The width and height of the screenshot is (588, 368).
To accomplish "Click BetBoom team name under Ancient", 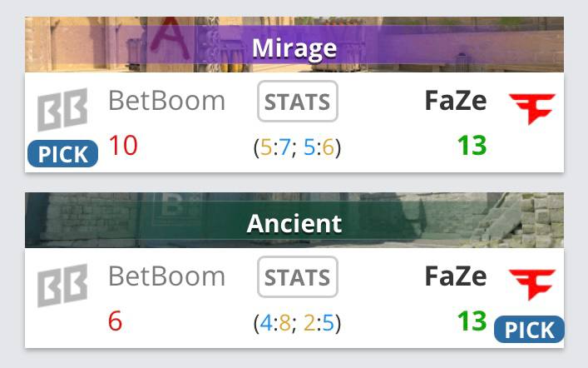I will [166, 276].
